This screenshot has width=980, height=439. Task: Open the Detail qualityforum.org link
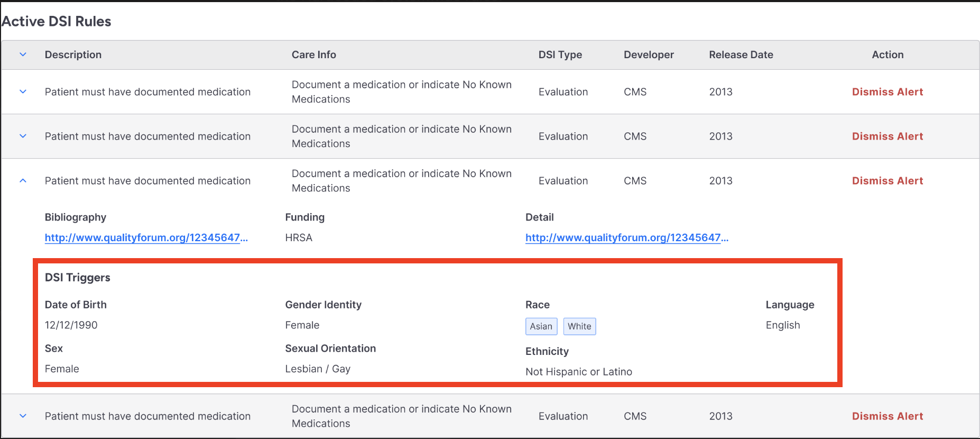(x=626, y=237)
